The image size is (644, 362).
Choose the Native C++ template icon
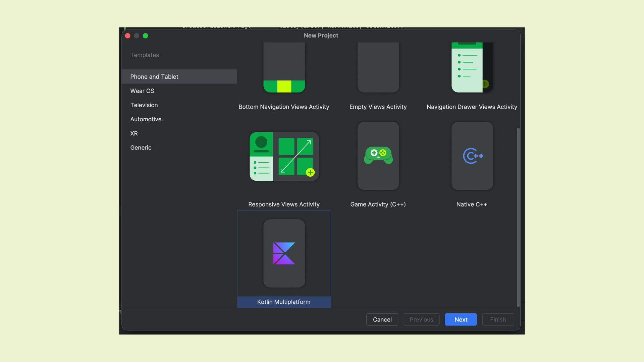tap(472, 156)
